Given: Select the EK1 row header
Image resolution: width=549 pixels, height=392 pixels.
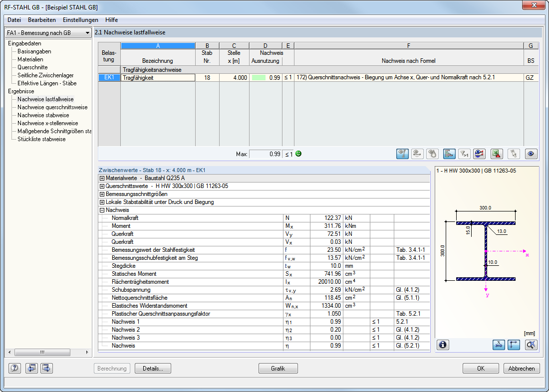Looking at the screenshot, I should (x=109, y=78).
